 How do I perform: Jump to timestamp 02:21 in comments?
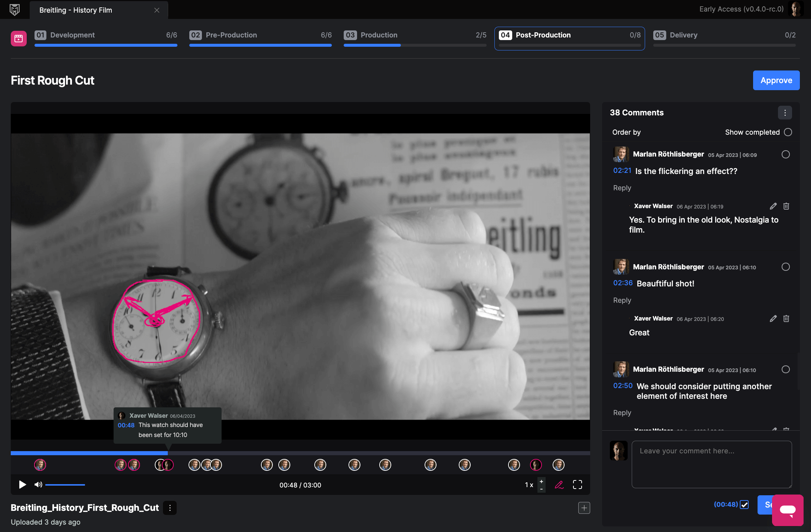(622, 171)
